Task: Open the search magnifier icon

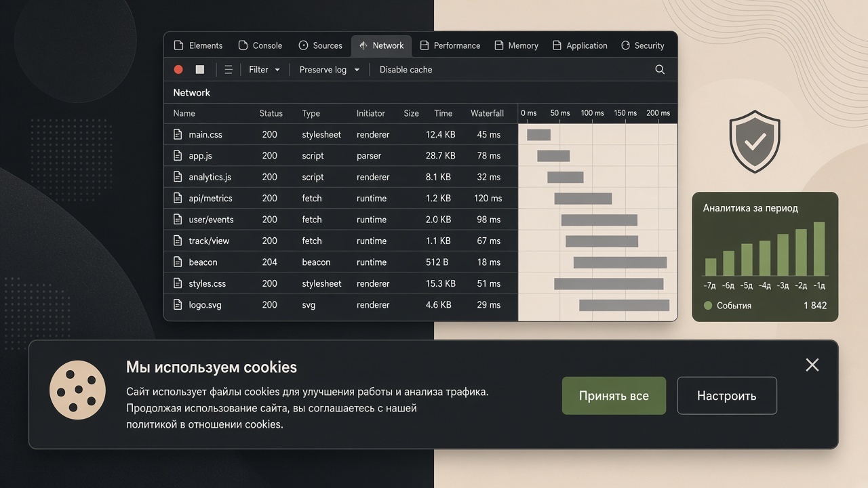Action: pos(660,70)
